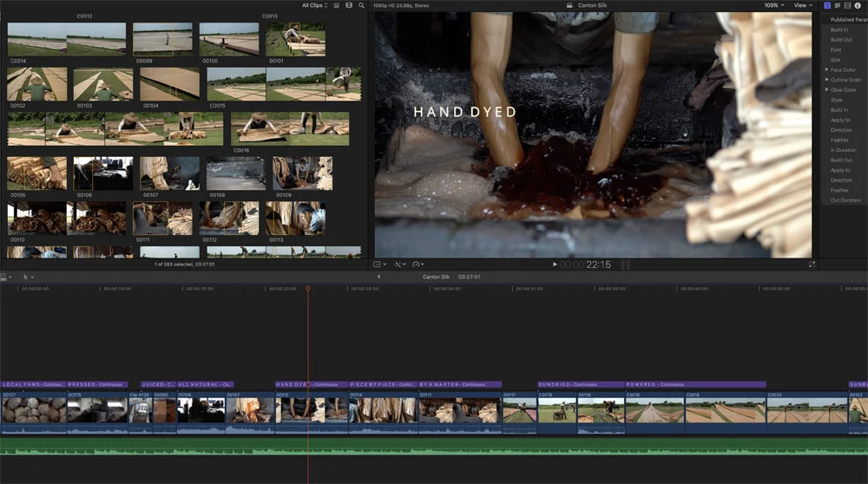The image size is (868, 484).
Task: Open the 109% viewer zoom dropdown
Action: click(x=774, y=5)
